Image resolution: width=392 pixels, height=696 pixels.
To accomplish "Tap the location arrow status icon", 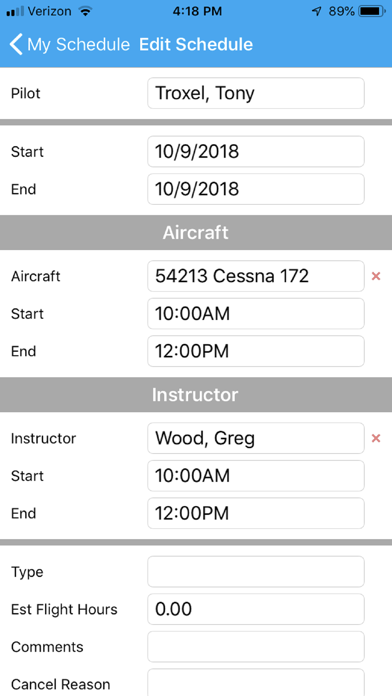I will 317,12.
